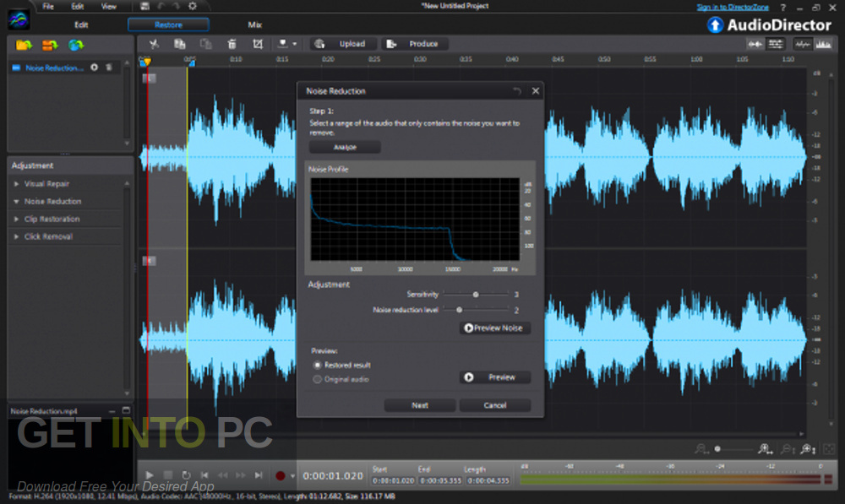Click the Cancel button
Image resolution: width=845 pixels, height=504 pixels.
(x=494, y=405)
